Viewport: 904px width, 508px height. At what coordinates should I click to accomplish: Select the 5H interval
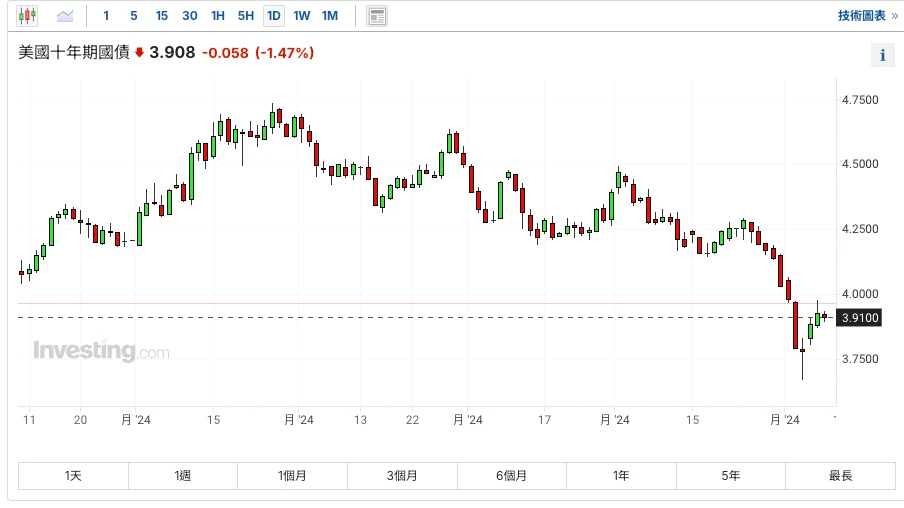(245, 16)
